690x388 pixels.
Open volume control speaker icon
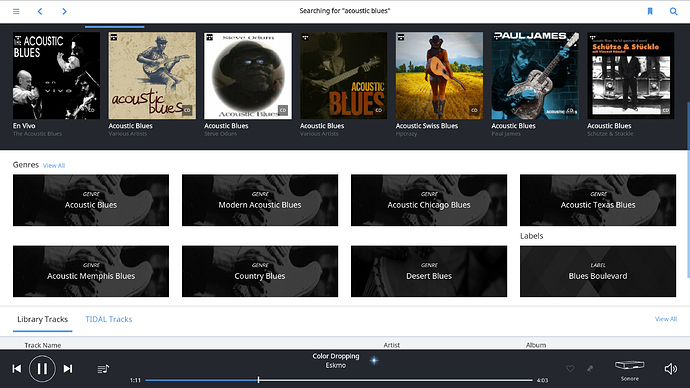tap(671, 369)
